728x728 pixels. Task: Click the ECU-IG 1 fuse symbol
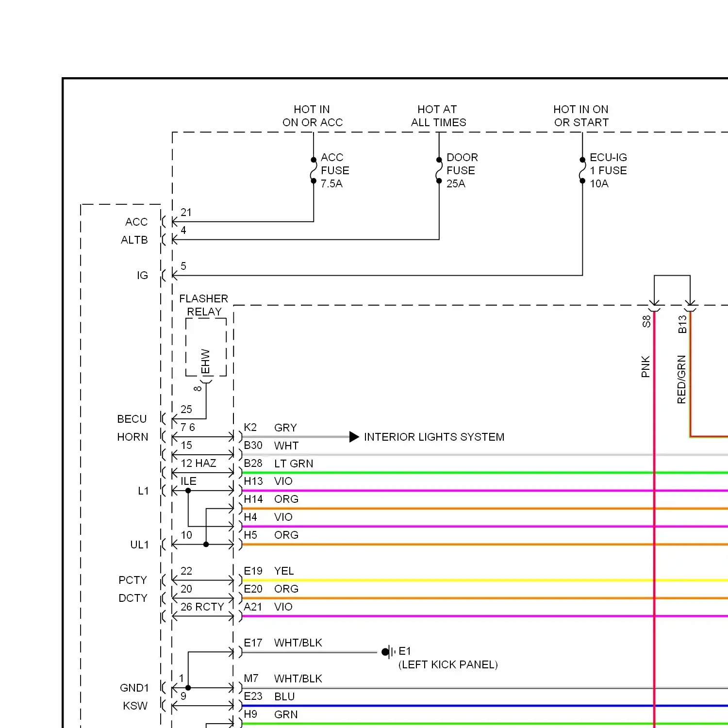(x=582, y=170)
